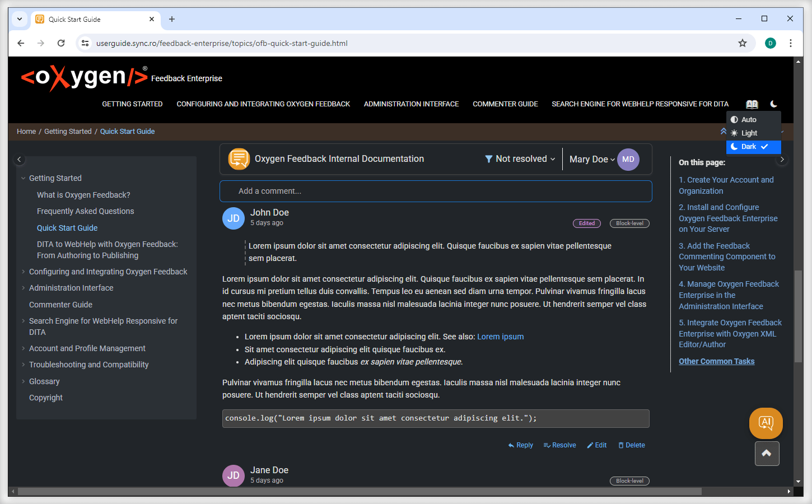This screenshot has width=812, height=504.
Task: Collapse the right On this page panel
Action: point(782,160)
